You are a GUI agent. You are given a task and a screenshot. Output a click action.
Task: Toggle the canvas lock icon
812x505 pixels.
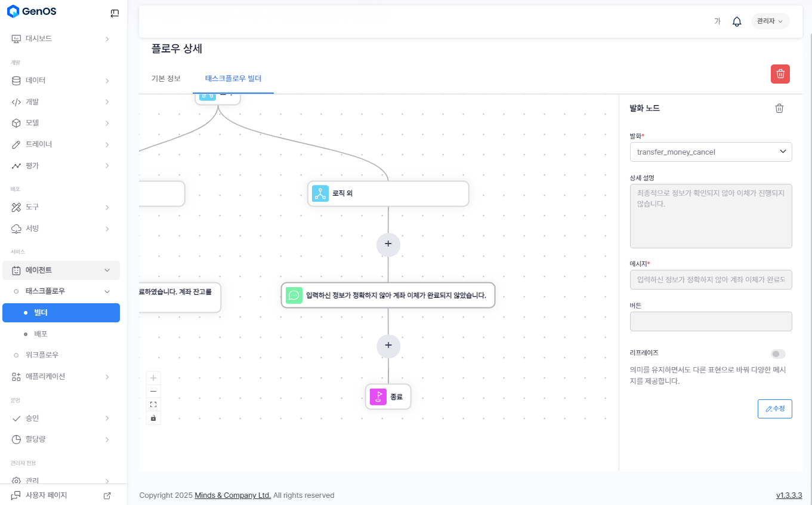(x=153, y=418)
